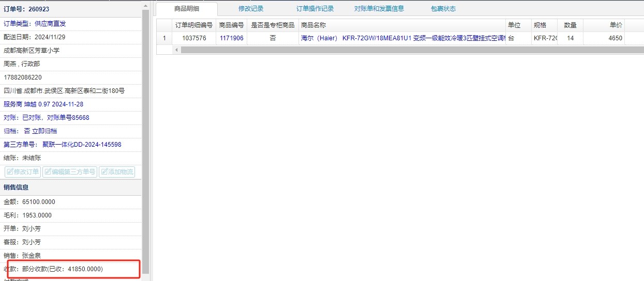This screenshot has height=281, width=644.
Task: Click the table scrollbar's left arrow
Action: click(x=176, y=50)
